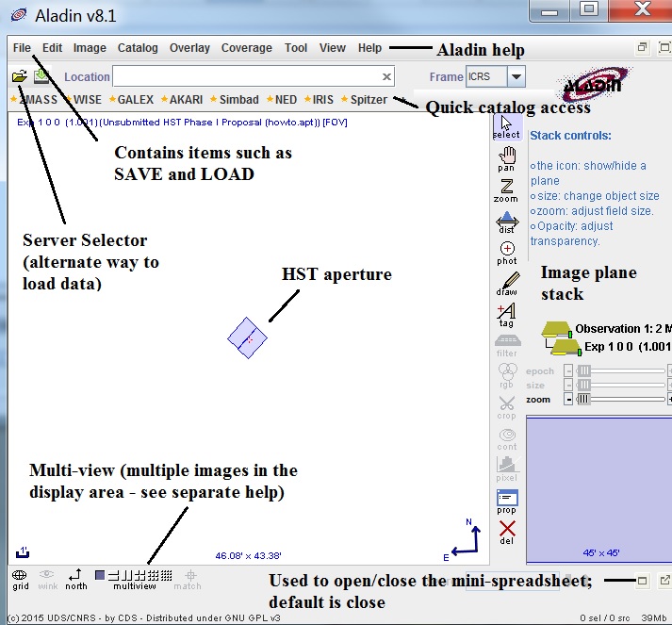
Task: Click the pixel histogram tool
Action: point(506,469)
